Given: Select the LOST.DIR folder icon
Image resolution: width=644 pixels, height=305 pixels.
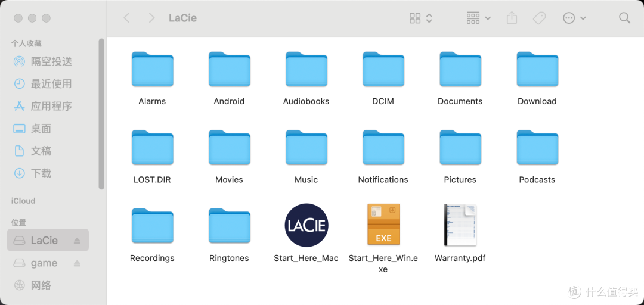Looking at the screenshot, I should 153,148.
